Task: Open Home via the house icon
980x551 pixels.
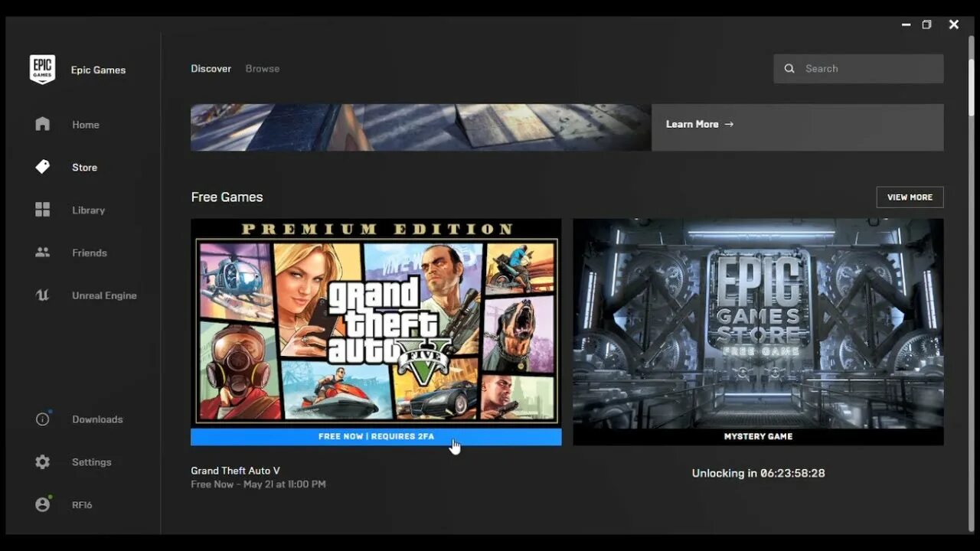Action: tap(43, 124)
